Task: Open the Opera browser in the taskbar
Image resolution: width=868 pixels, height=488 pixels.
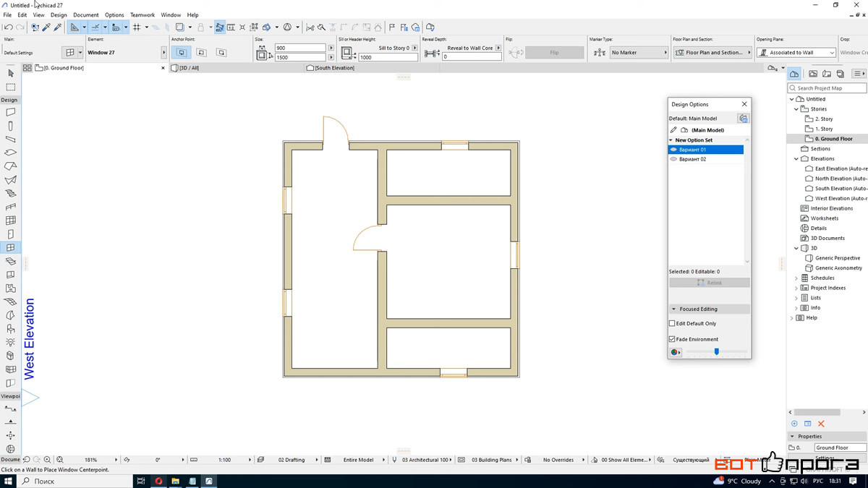Action: pos(158,481)
